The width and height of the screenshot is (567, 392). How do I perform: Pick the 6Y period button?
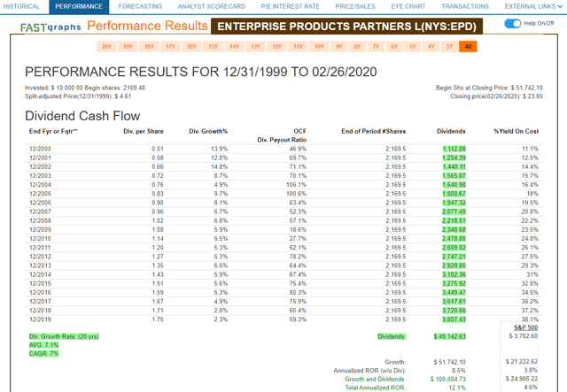[394, 47]
